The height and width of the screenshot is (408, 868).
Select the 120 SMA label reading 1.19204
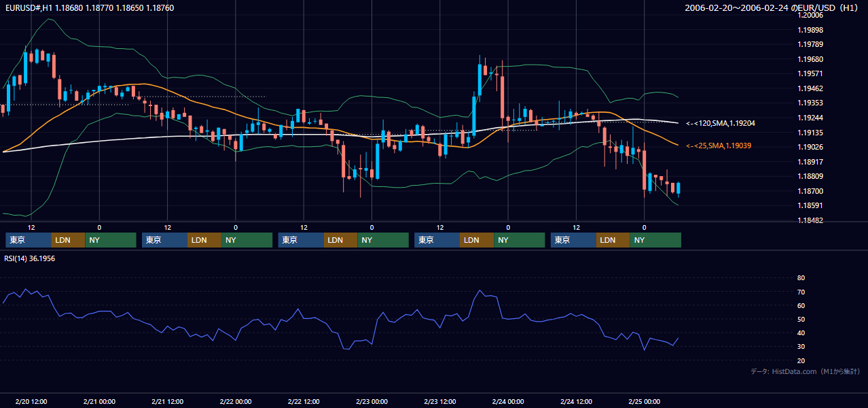[x=721, y=123]
